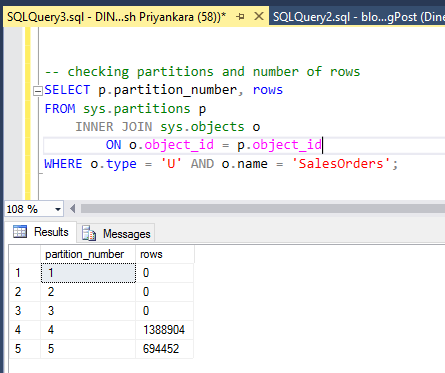Collapse the SELECT statement outline block
This screenshot has height=373, width=445.
click(x=38, y=91)
